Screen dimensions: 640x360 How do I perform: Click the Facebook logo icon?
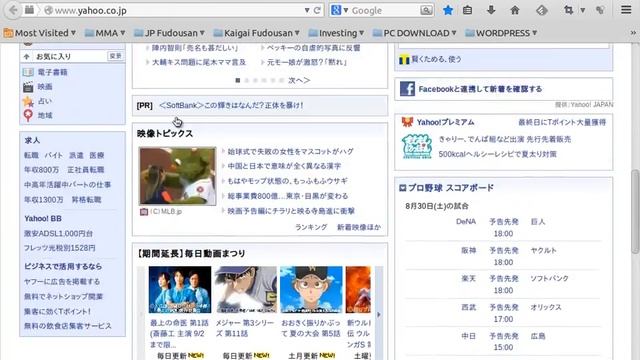coord(407,89)
